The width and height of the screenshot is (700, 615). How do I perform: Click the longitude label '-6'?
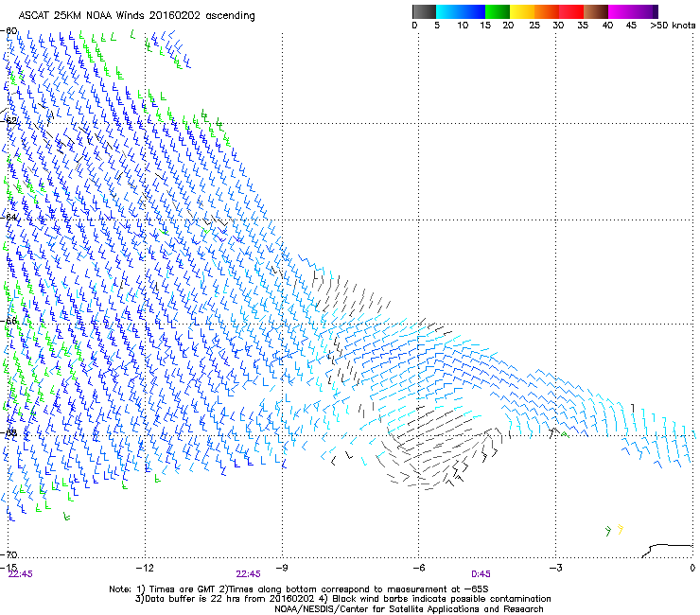418,568
